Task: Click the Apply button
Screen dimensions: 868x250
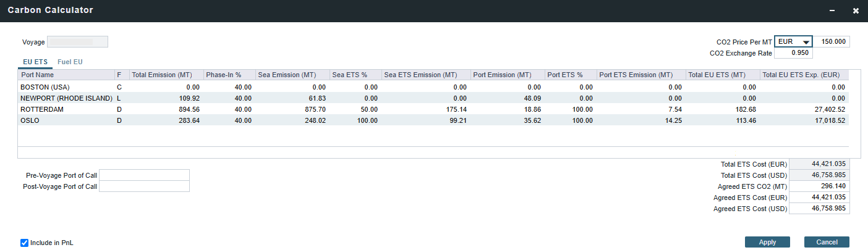Action: pos(767,242)
